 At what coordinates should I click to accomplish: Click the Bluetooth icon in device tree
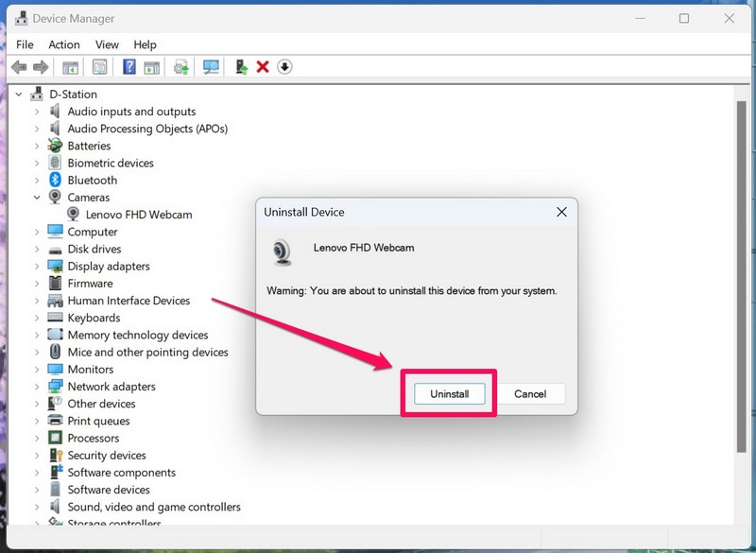pos(56,181)
